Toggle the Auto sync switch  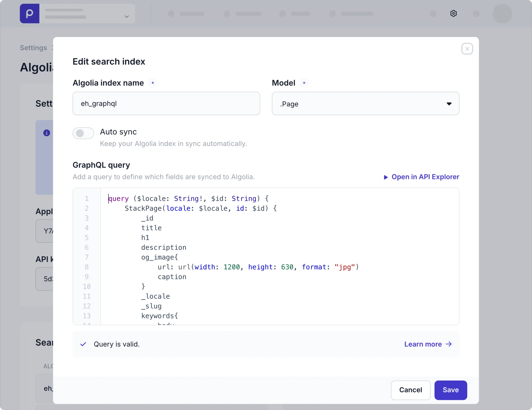83,133
